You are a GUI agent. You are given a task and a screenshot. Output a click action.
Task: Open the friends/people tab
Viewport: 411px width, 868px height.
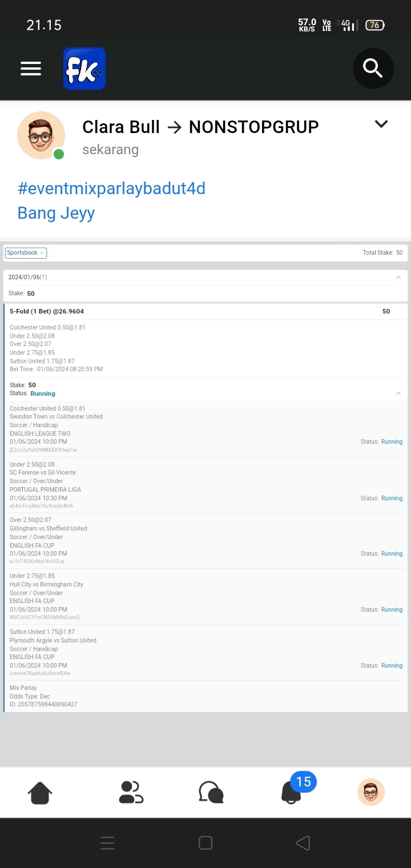(131, 793)
